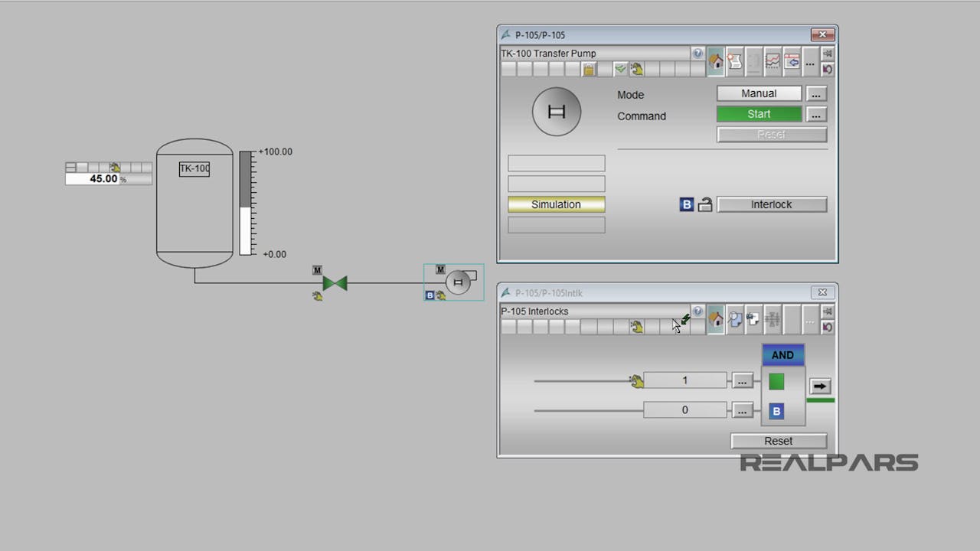Select the home view icon on TK-100 faceplate
The width and height of the screenshot is (980, 551).
point(716,61)
